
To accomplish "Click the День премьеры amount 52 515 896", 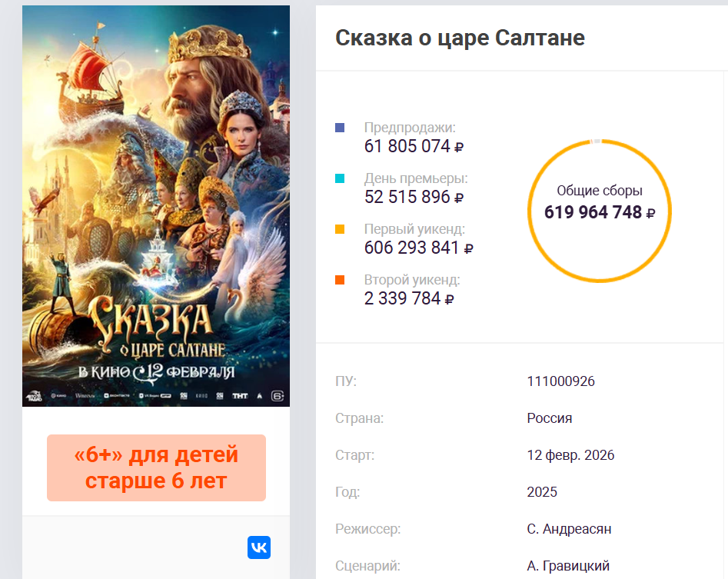I will [414, 197].
